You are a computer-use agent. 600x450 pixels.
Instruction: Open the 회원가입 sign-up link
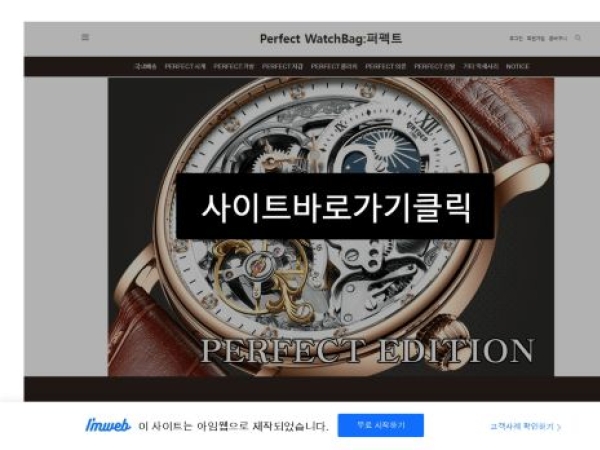[x=536, y=38]
